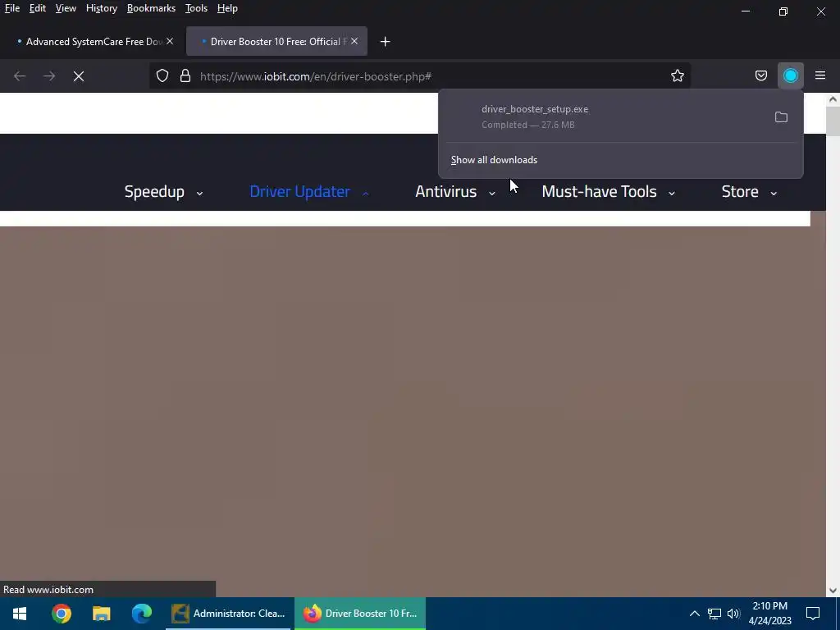Click the Speedup navigation link

click(154, 191)
